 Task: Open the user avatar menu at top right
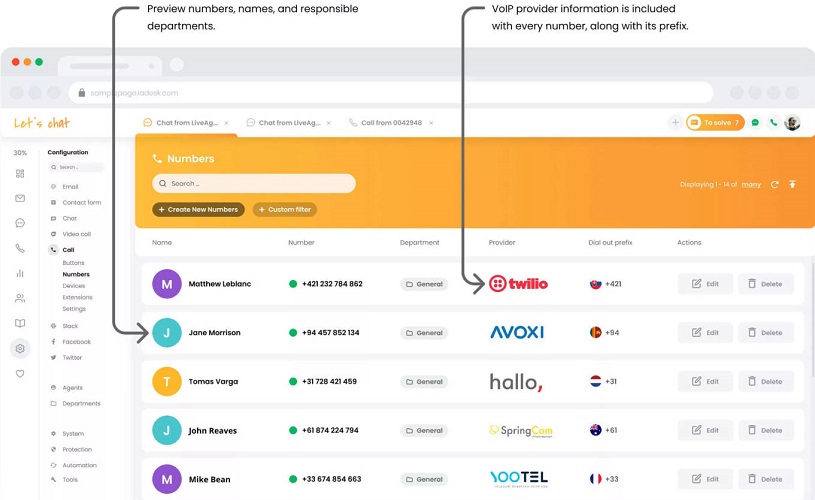(792, 123)
